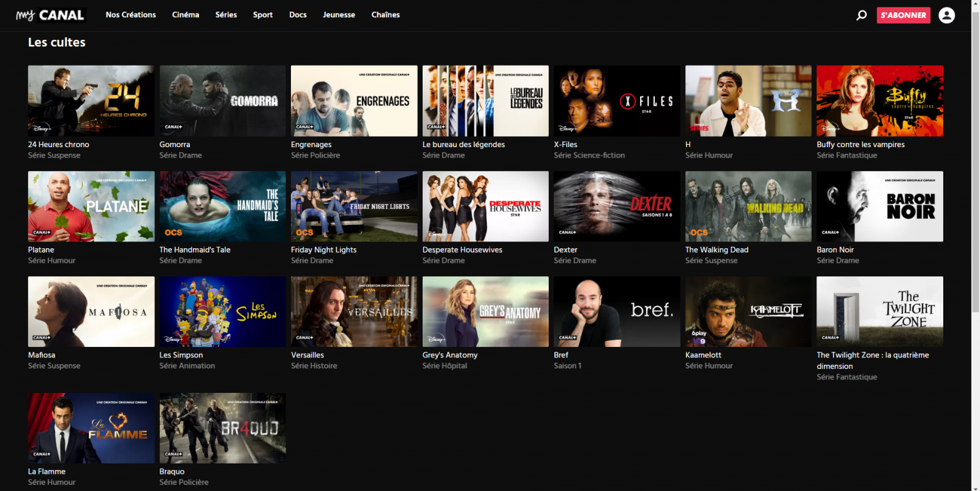
Task: Open the Gomorra poster
Action: pyautogui.click(x=222, y=101)
